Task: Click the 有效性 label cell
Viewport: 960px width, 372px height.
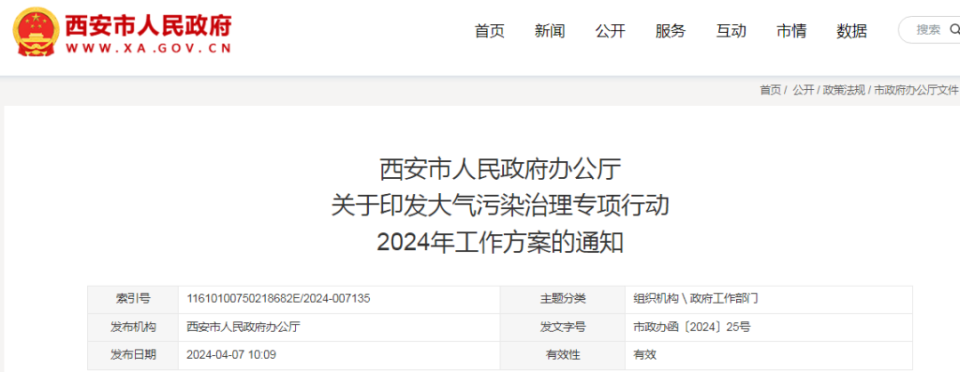Action: (x=563, y=355)
